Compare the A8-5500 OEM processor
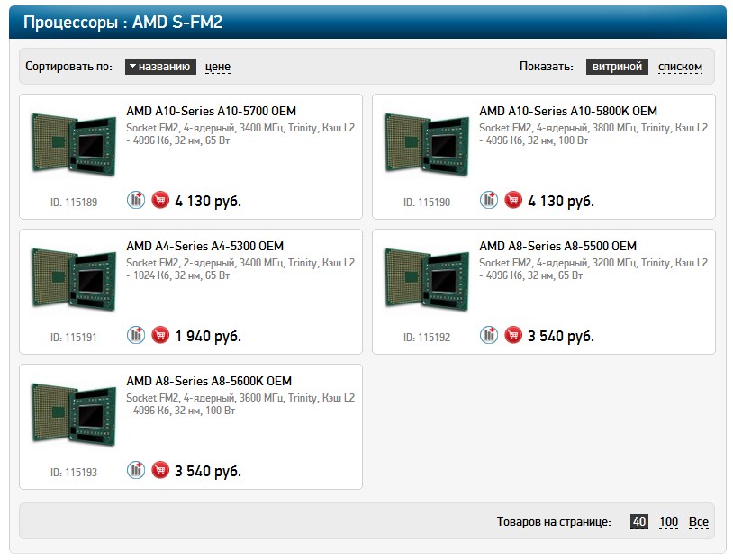The height and width of the screenshot is (560, 733). pos(489,335)
